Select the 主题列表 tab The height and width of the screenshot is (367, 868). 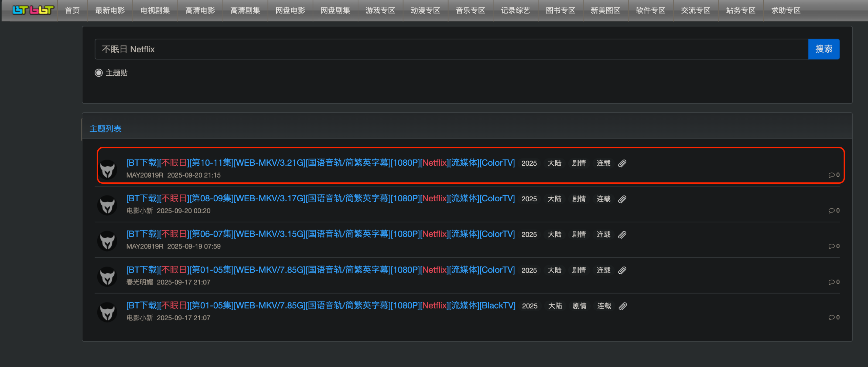105,129
